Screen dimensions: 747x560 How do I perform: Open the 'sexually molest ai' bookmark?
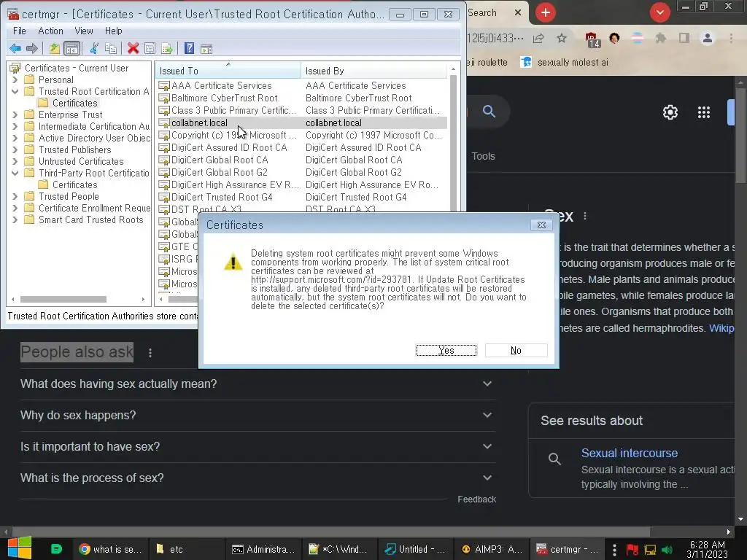(565, 63)
